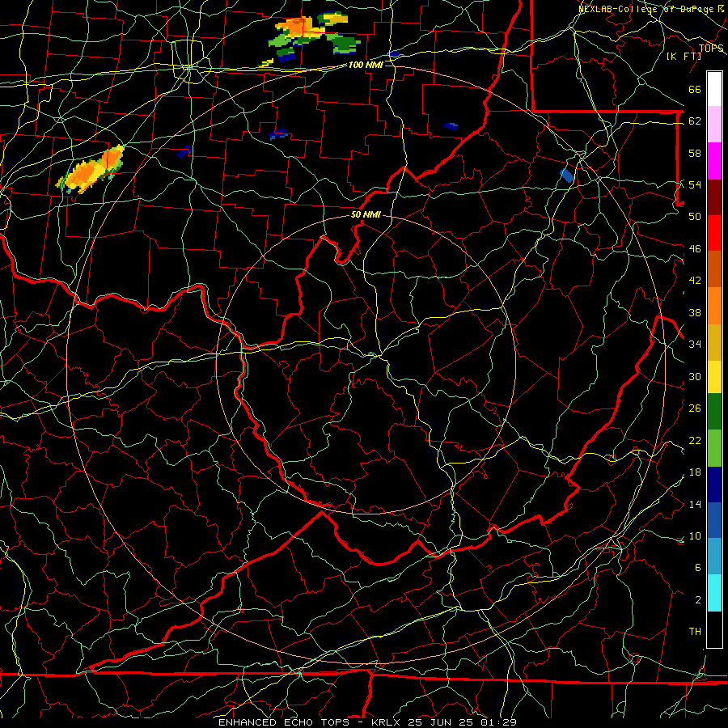Select the dark red 54 kft legend swatch
The height and width of the screenshot is (728, 728).
pyautogui.click(x=714, y=197)
